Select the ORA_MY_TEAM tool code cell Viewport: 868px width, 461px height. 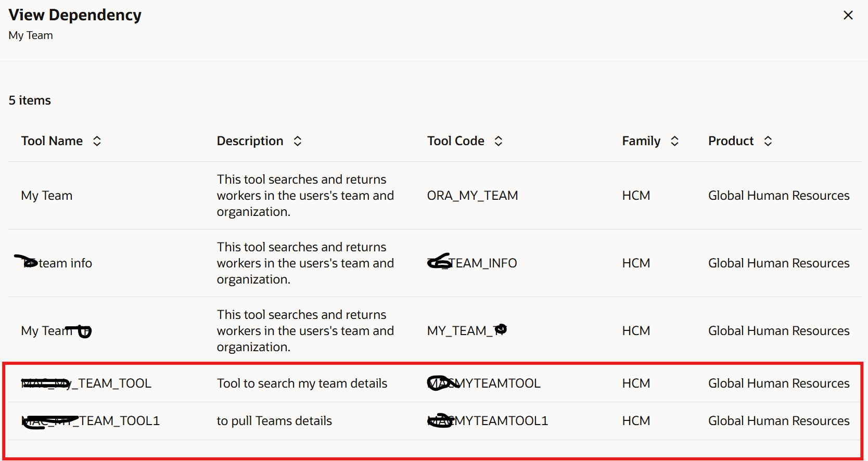[x=473, y=196]
